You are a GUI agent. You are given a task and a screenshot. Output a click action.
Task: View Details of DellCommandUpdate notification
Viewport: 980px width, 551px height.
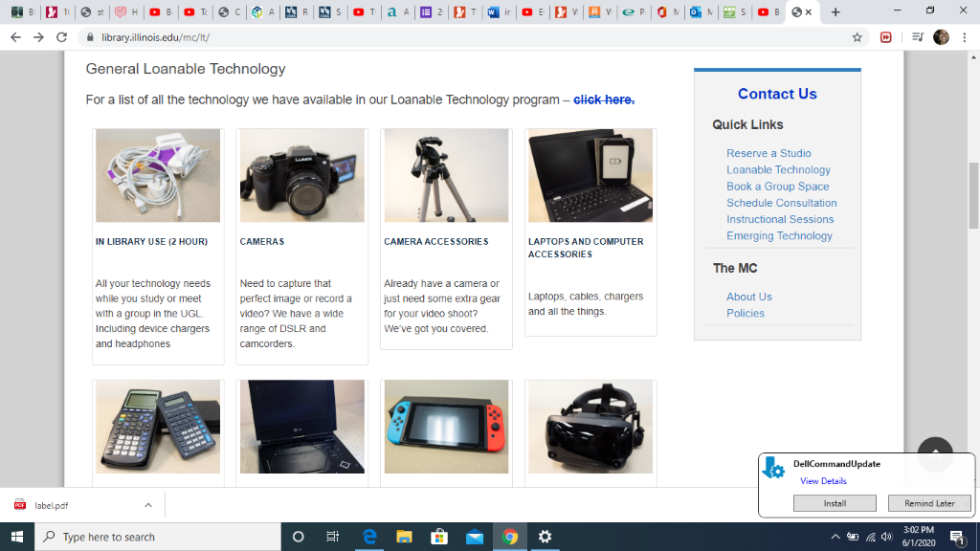tap(823, 481)
